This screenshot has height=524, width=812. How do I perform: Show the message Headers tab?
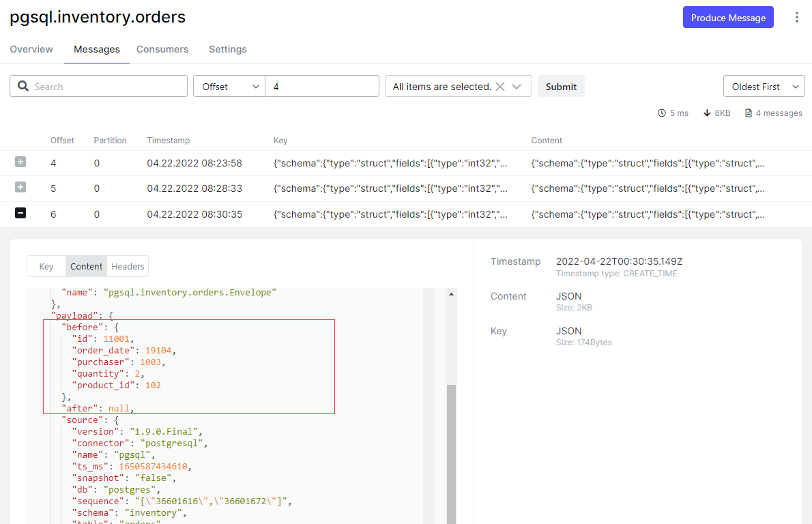[x=128, y=266]
